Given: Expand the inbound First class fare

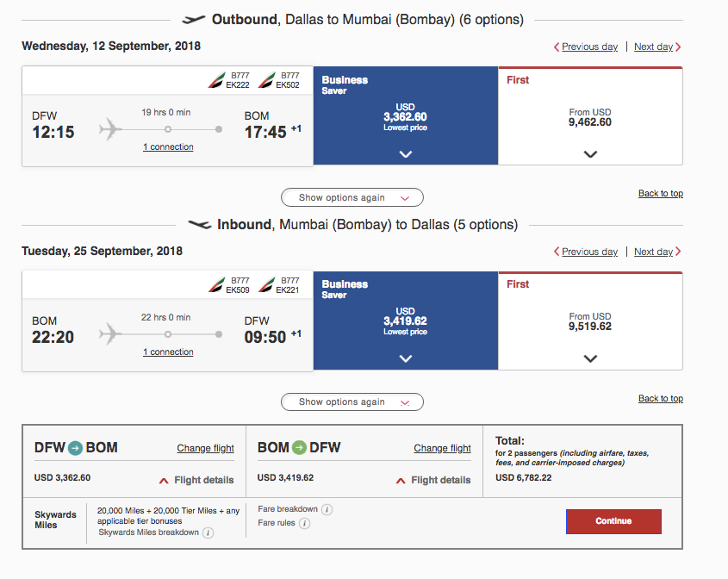Looking at the screenshot, I should click(x=590, y=358).
